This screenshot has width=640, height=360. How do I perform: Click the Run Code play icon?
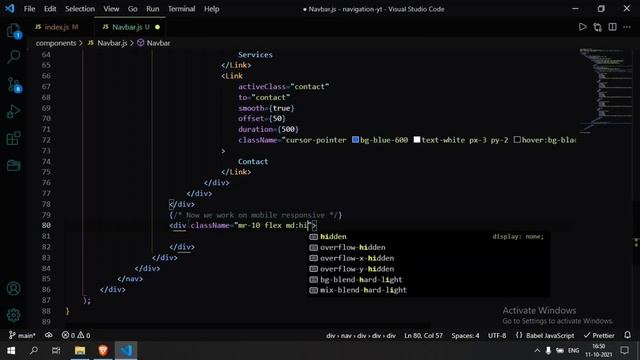tap(582, 27)
